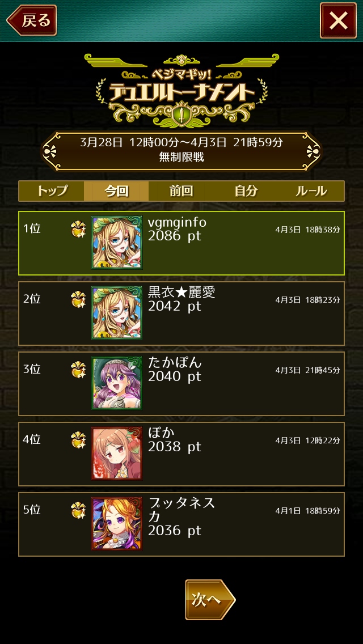
Task: Click the gold reward bag for 3位
Action: click(x=78, y=370)
